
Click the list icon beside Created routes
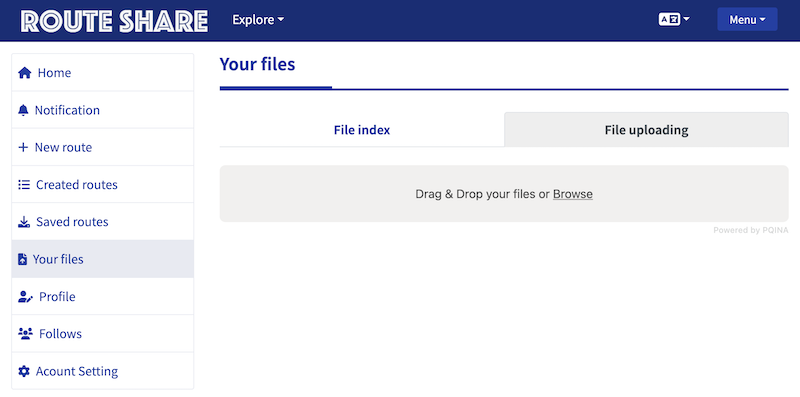(24, 185)
